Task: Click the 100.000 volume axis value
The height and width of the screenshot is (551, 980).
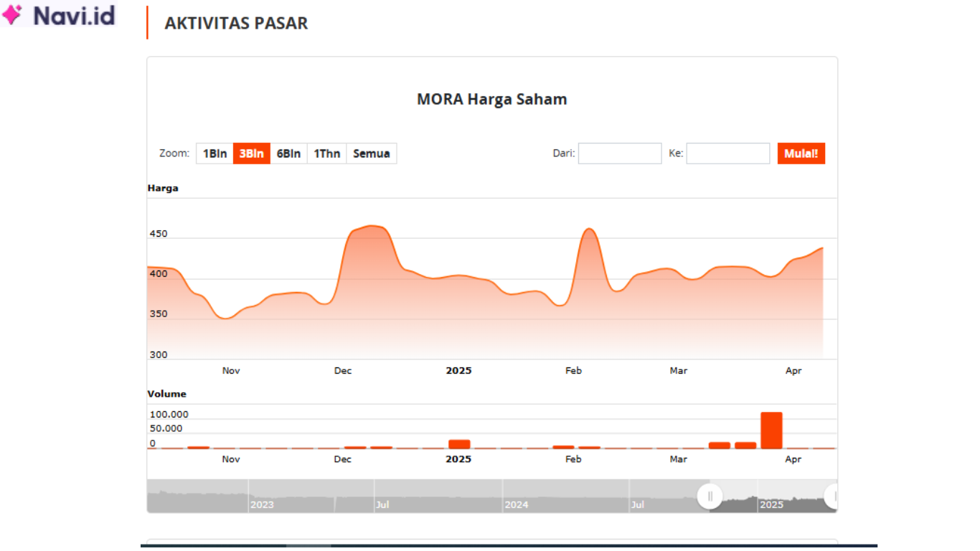Action: [x=169, y=415]
